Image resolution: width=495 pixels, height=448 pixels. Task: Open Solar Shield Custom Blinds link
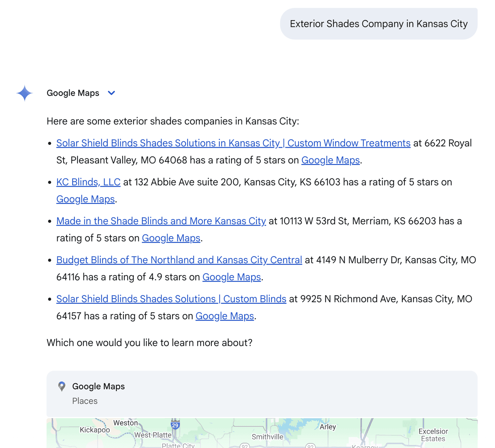tap(171, 299)
